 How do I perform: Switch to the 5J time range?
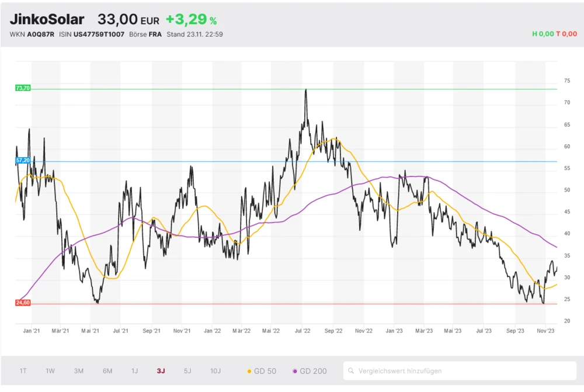tap(187, 371)
